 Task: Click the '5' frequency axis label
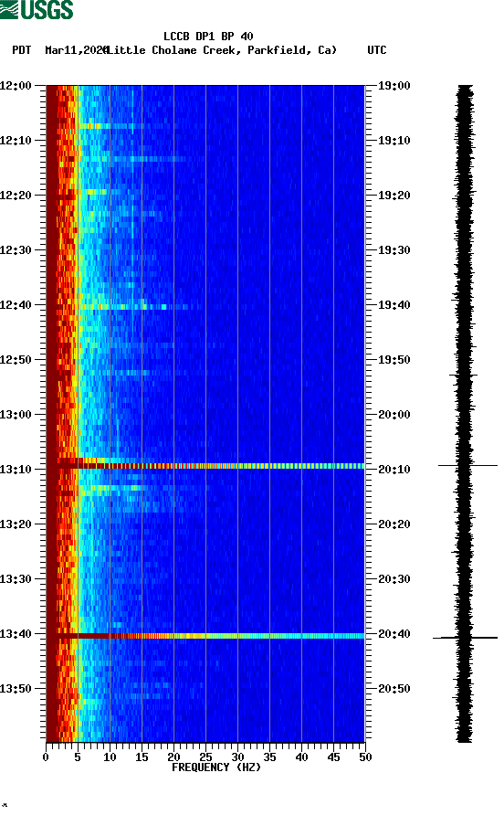(78, 757)
